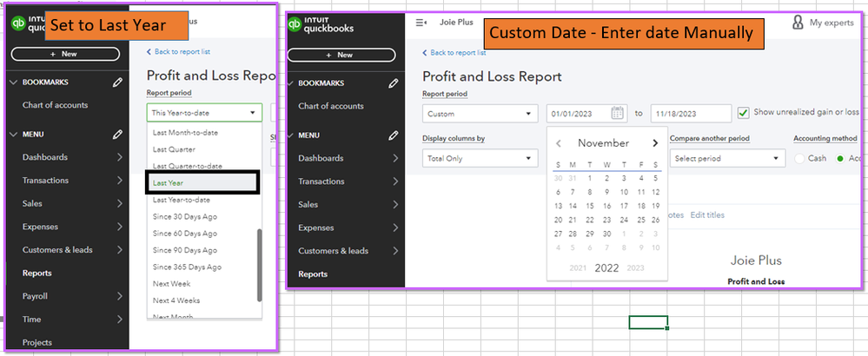Go to previous month in calendar
The image size is (868, 356).
tap(559, 143)
